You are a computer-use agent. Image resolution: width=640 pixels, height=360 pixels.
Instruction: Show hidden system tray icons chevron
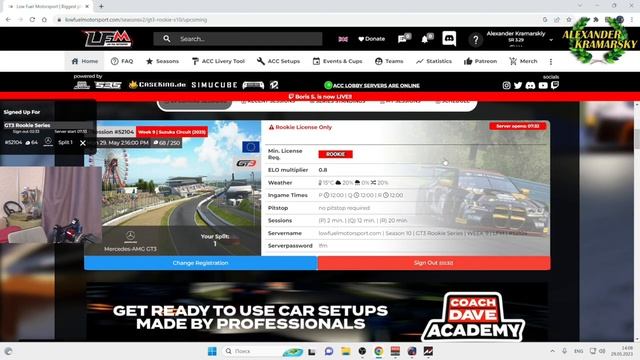coord(552,351)
